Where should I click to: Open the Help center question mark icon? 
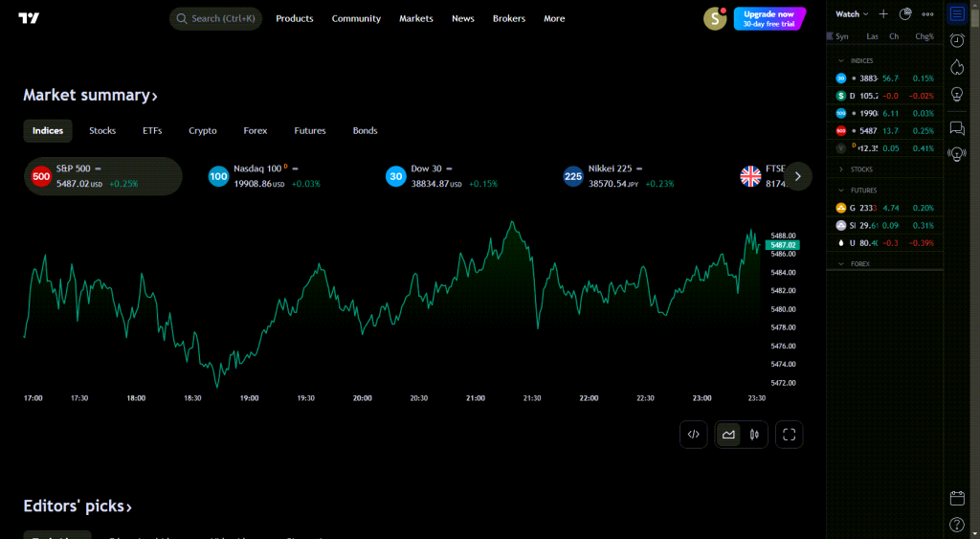[957, 525]
